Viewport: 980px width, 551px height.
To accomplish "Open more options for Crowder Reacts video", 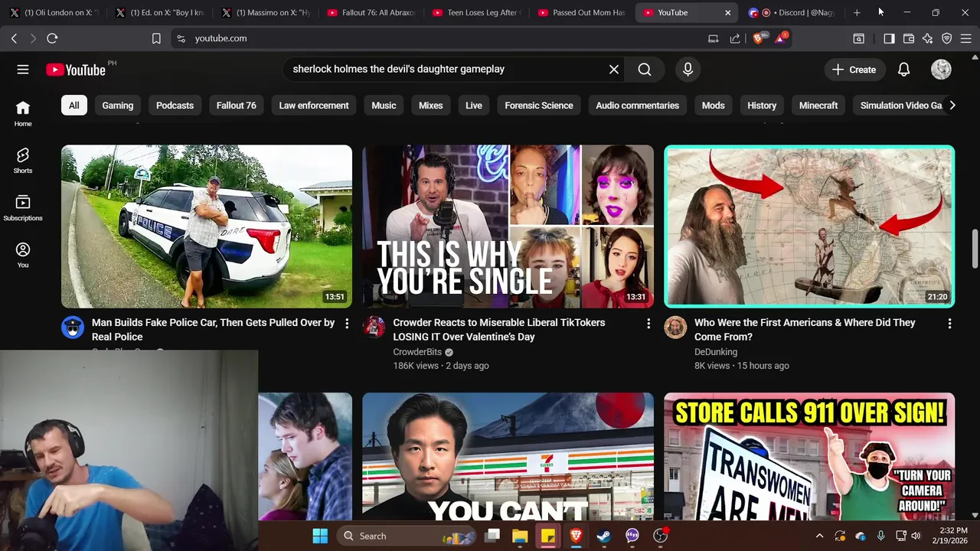I will pos(648,324).
